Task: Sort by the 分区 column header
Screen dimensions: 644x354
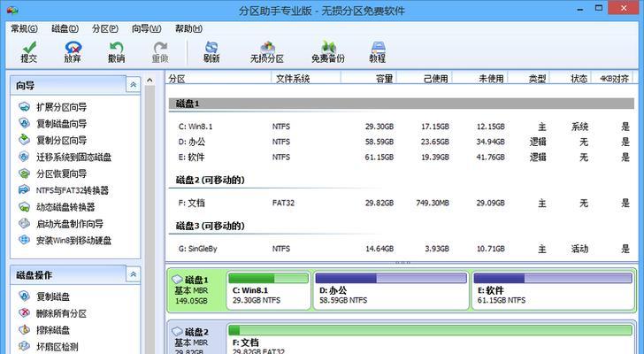Action: tap(218, 78)
